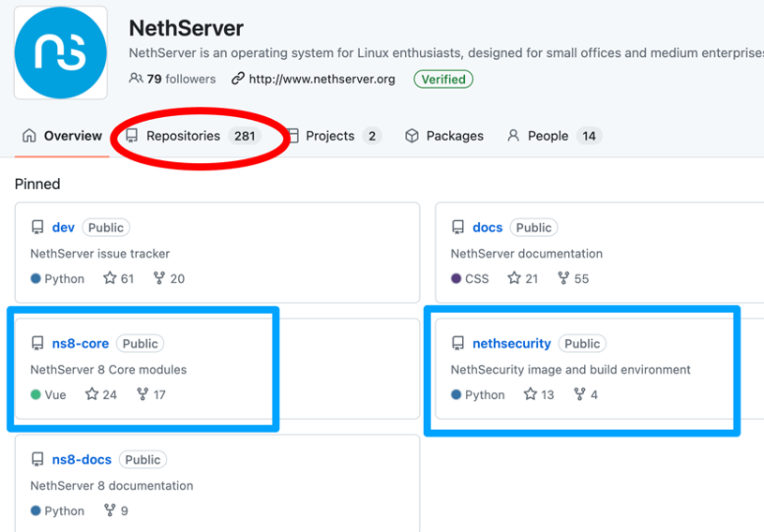This screenshot has width=764, height=532.
Task: Open the ns8-core repository link
Action: [x=81, y=344]
